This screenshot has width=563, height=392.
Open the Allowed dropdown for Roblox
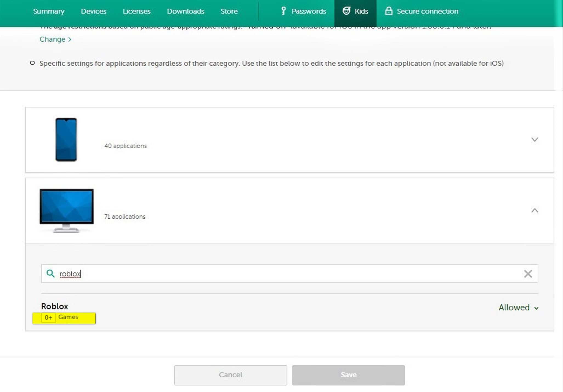pyautogui.click(x=518, y=308)
